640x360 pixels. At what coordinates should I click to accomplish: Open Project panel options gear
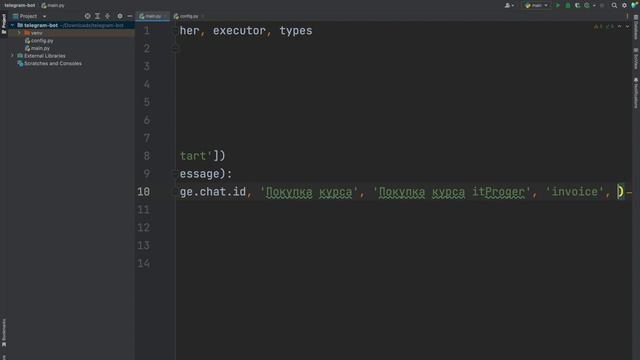(x=120, y=16)
